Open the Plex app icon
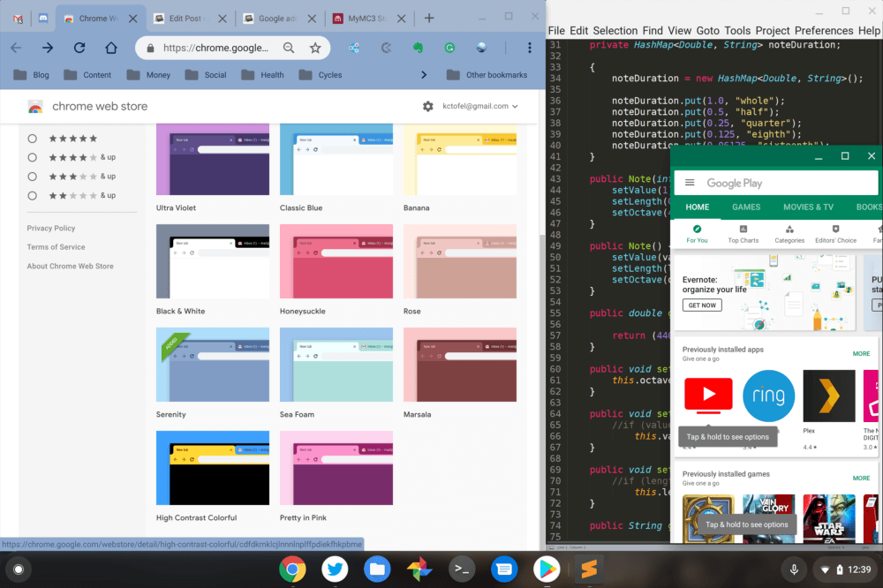This screenshot has height=588, width=883. (x=829, y=396)
